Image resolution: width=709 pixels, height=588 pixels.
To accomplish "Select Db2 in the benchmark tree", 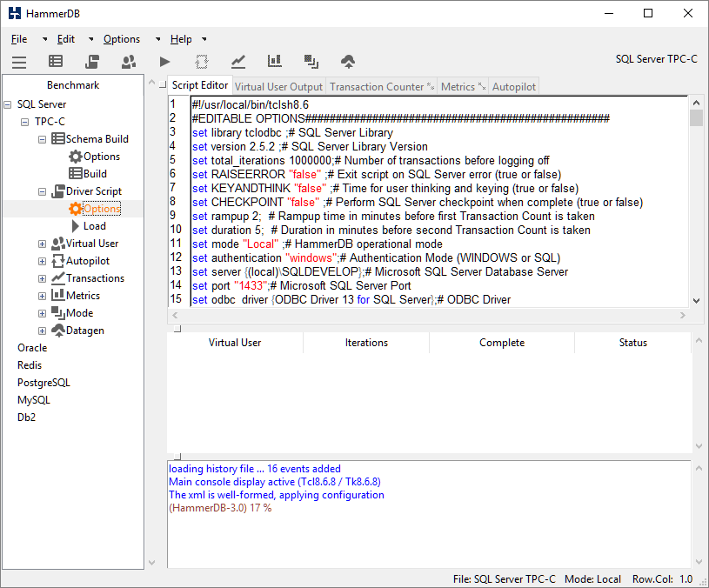I will 26,418.
